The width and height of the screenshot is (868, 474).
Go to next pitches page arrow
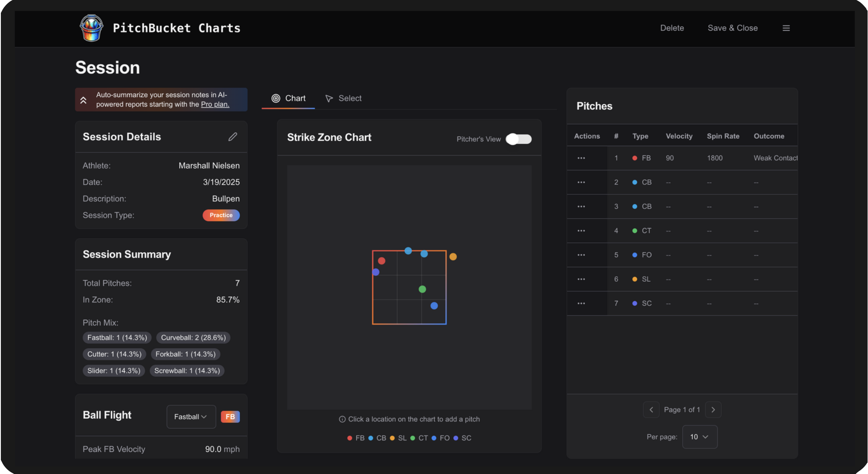tap(713, 410)
